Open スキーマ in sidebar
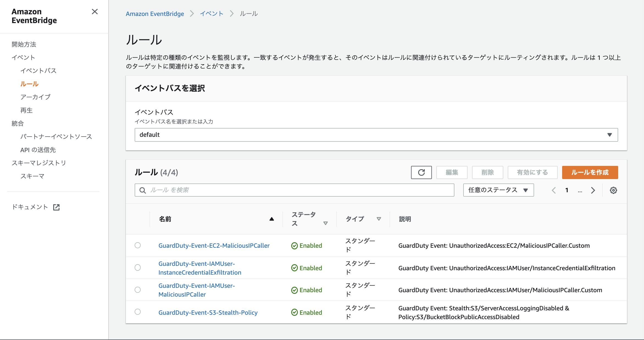The width and height of the screenshot is (644, 340). 32,176
